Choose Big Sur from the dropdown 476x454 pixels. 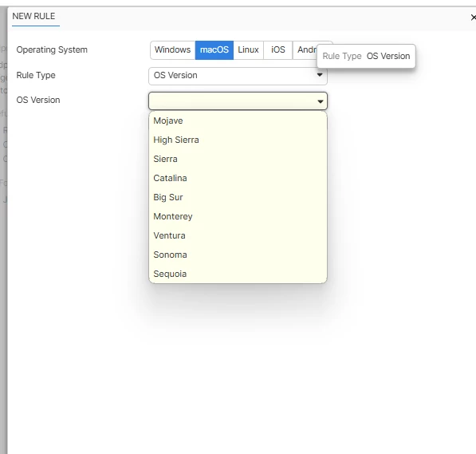tap(238, 197)
